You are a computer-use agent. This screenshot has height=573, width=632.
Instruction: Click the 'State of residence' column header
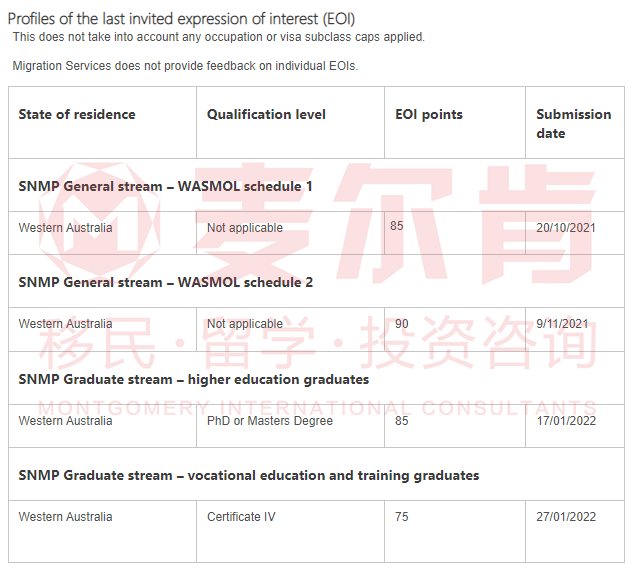click(x=77, y=114)
